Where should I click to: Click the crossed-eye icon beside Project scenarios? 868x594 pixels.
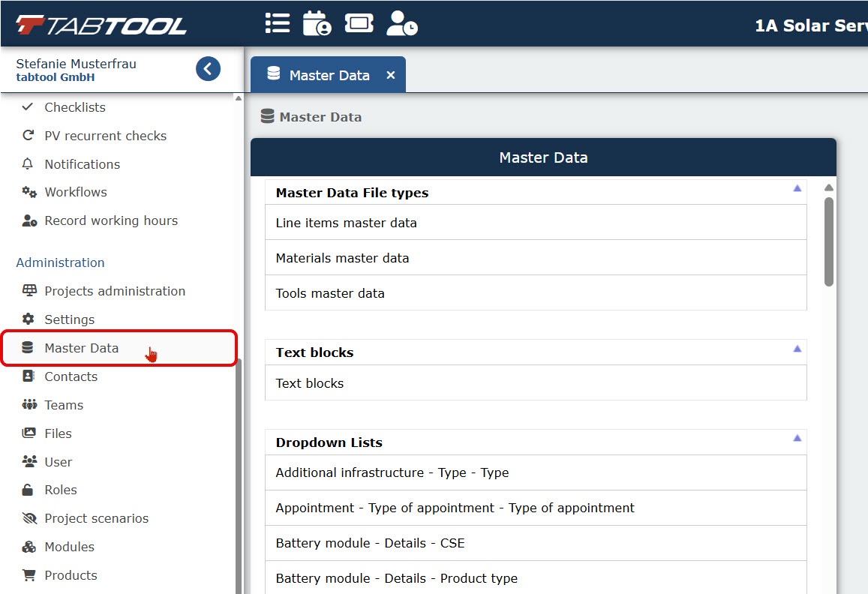click(x=29, y=518)
